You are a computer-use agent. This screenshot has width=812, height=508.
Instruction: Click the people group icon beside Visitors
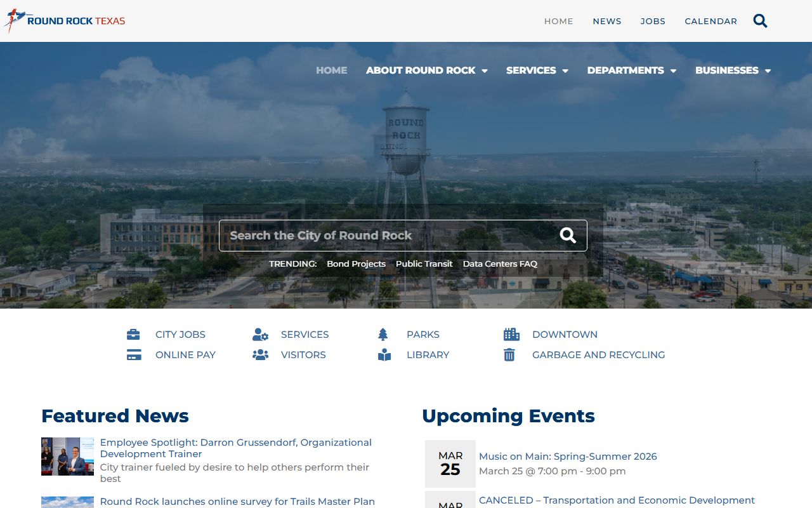[x=260, y=355]
